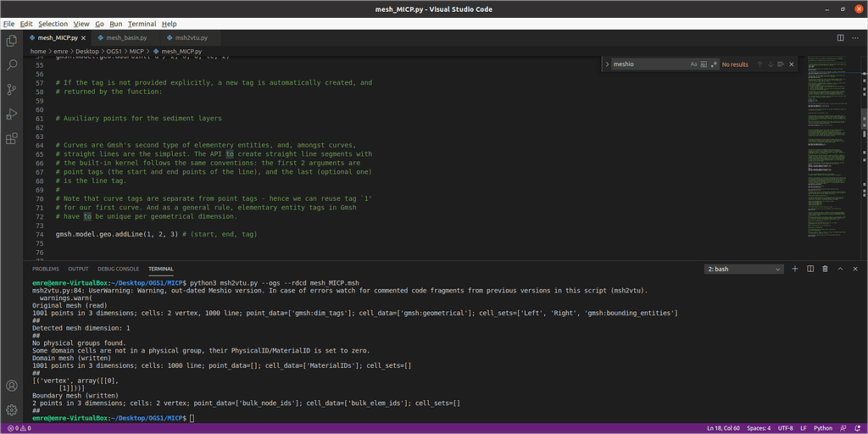Click 'emre' in the breadcrumb path
Viewport: 868px width, 434px height.
tap(61, 52)
